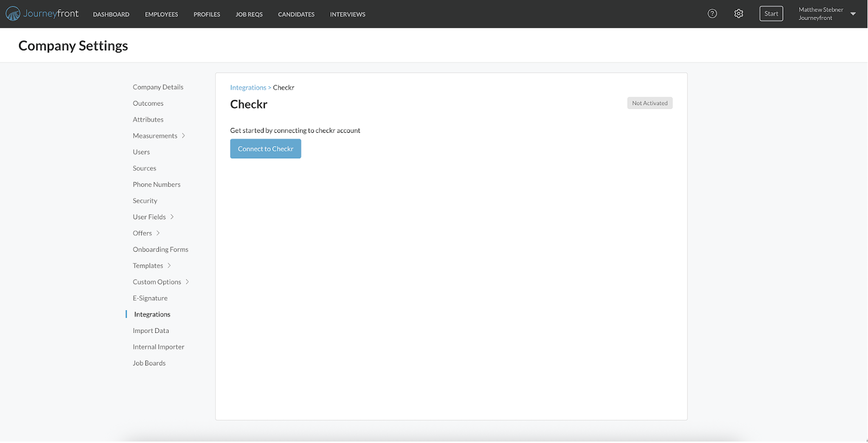The width and height of the screenshot is (868, 443).
Task: Click the Matthew Stebner user name
Action: pos(821,10)
